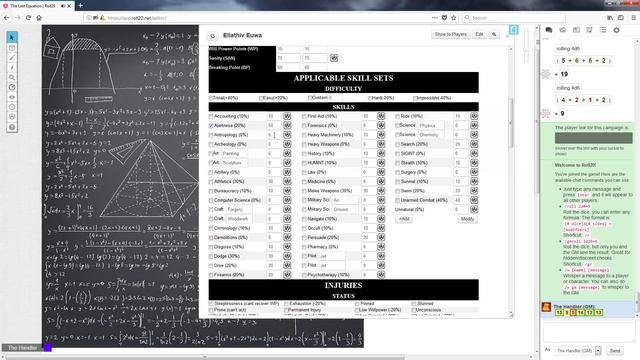Image resolution: width=640 pixels, height=360 pixels.
Task: Open a new browser tab
Action: click(80, 6)
